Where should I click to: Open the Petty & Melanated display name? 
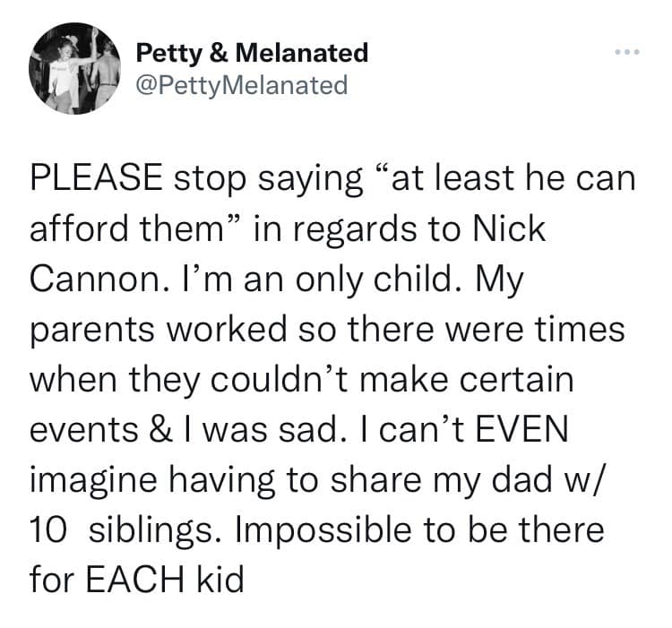pos(252,54)
